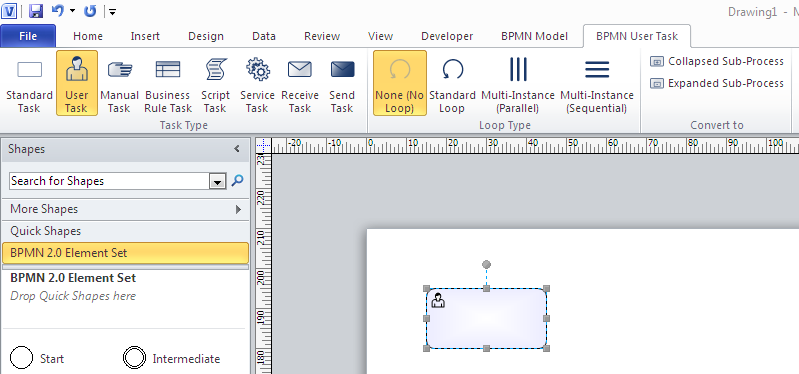Screen dimensions: 799x374
Task: Pick the Service Task gear icon
Action: pyautogui.click(x=258, y=69)
